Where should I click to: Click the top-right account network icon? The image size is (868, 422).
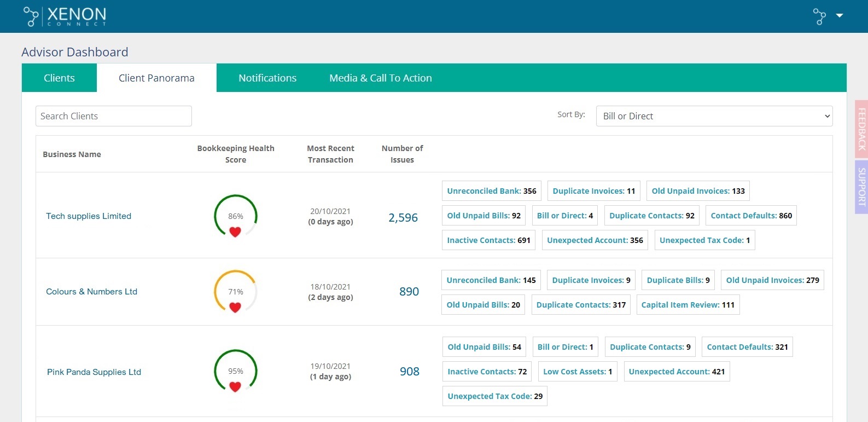coord(819,16)
